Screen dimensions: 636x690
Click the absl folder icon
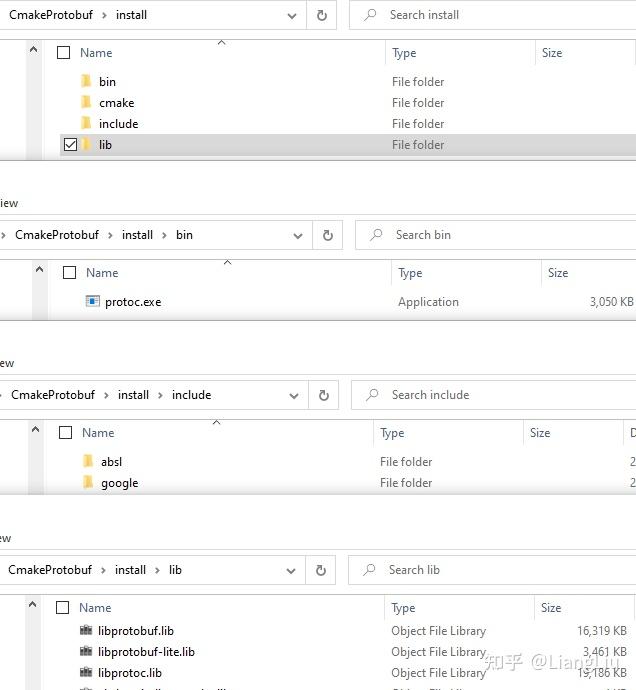click(x=88, y=462)
